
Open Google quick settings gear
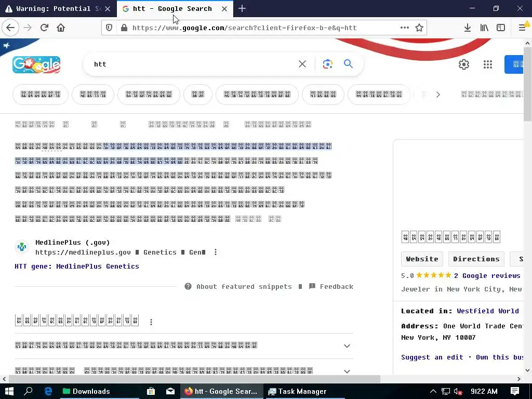point(464,64)
